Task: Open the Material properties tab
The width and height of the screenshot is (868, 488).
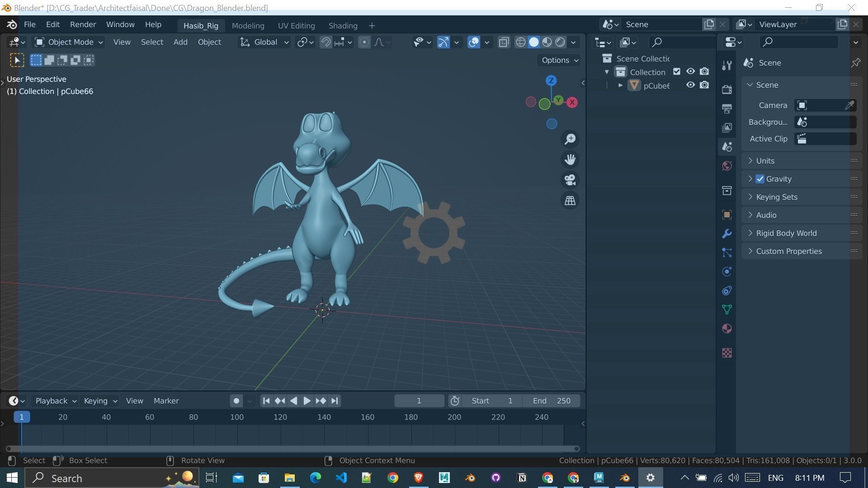Action: pyautogui.click(x=726, y=328)
